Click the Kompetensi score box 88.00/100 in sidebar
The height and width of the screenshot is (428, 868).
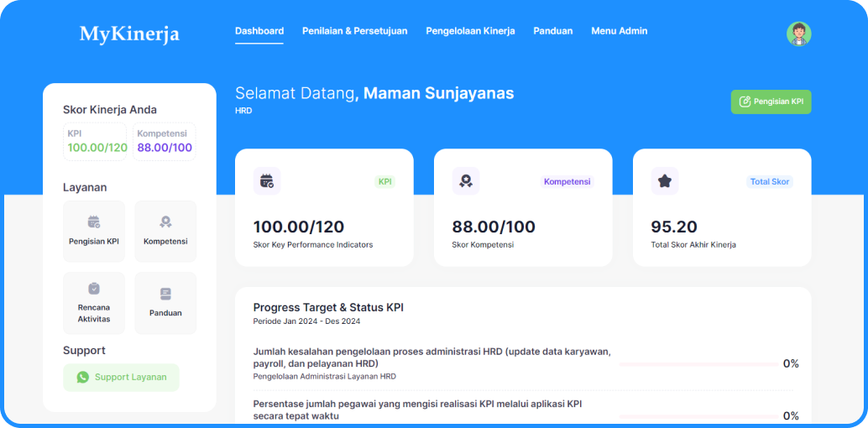(x=165, y=142)
